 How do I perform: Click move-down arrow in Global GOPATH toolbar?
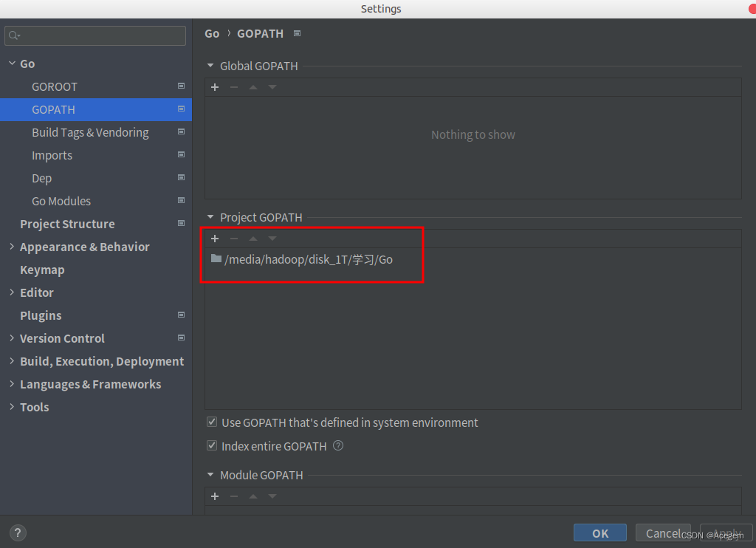coord(272,87)
